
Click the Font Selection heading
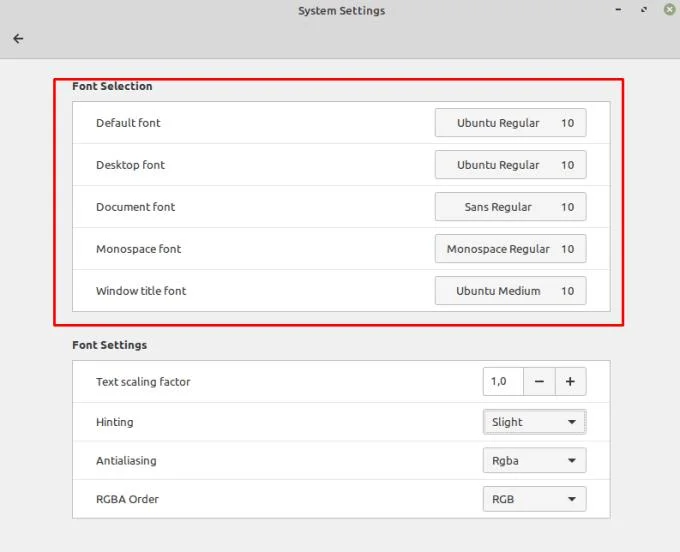point(112,86)
